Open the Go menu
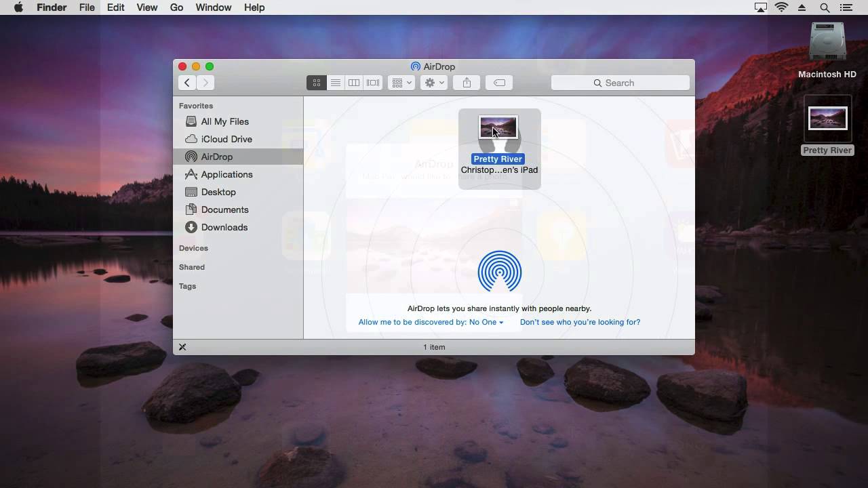 (x=177, y=7)
